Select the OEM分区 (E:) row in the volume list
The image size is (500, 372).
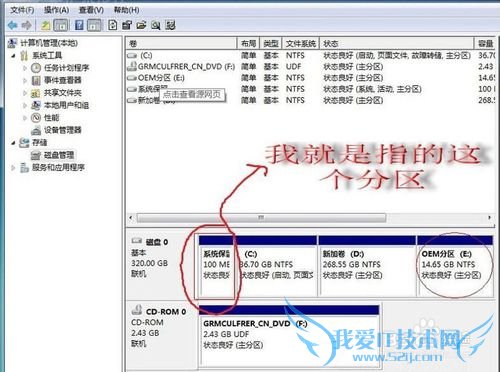coord(311,78)
